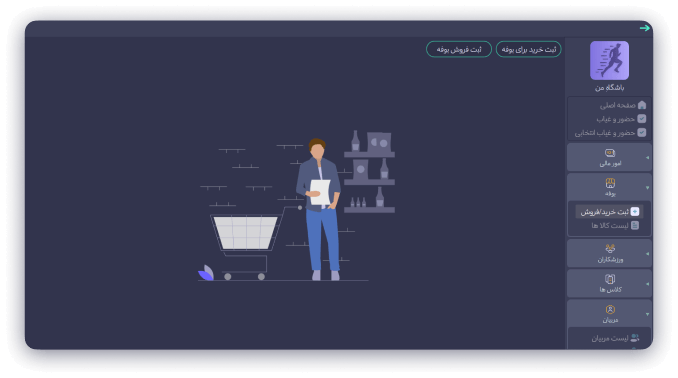The height and width of the screenshot is (378, 678).
Task: Click the check icon beside حضور و غیاب
Action: 642,119
